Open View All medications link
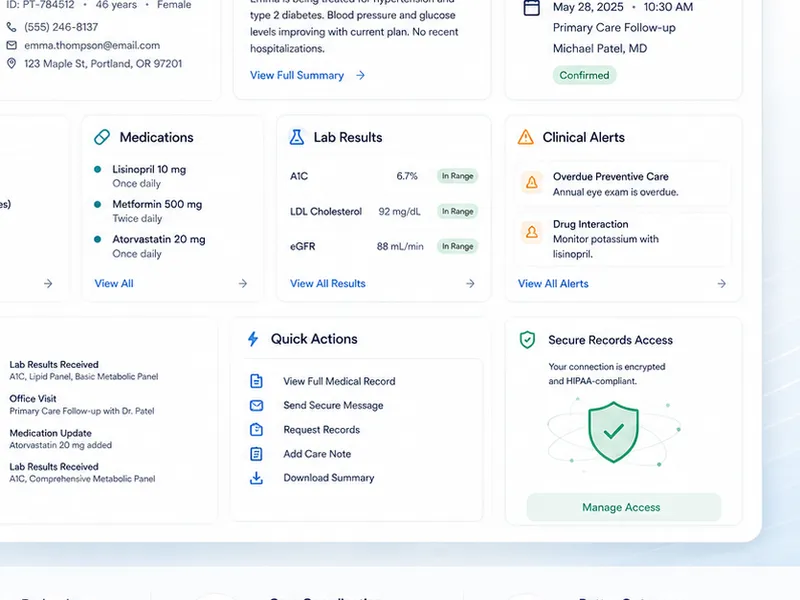 (114, 284)
